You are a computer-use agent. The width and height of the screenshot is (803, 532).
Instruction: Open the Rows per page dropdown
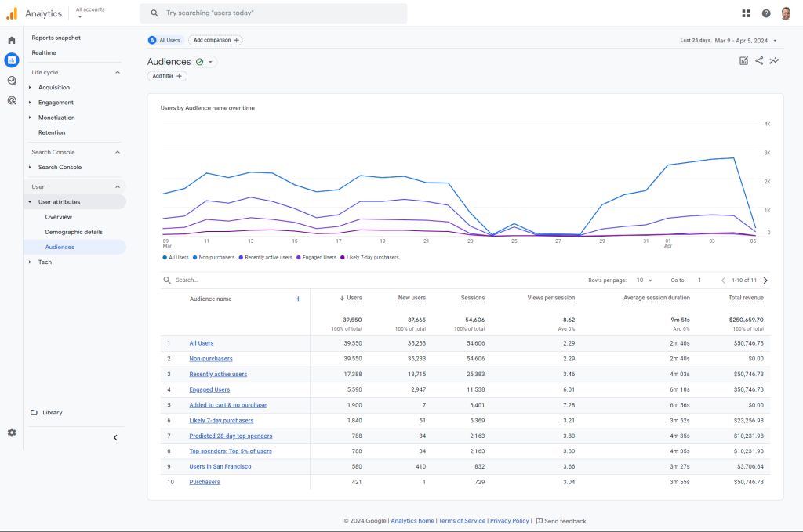click(645, 280)
